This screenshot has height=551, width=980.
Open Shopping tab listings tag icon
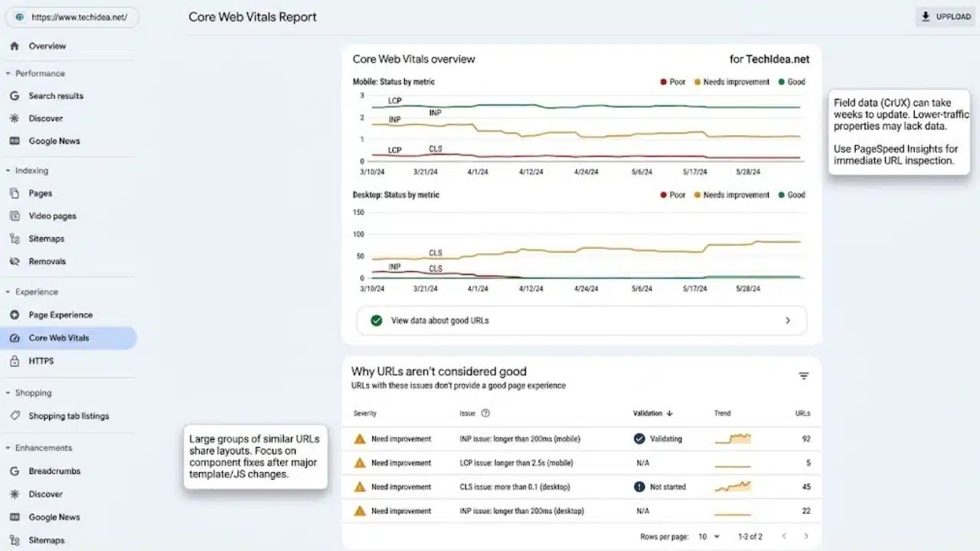(x=14, y=416)
